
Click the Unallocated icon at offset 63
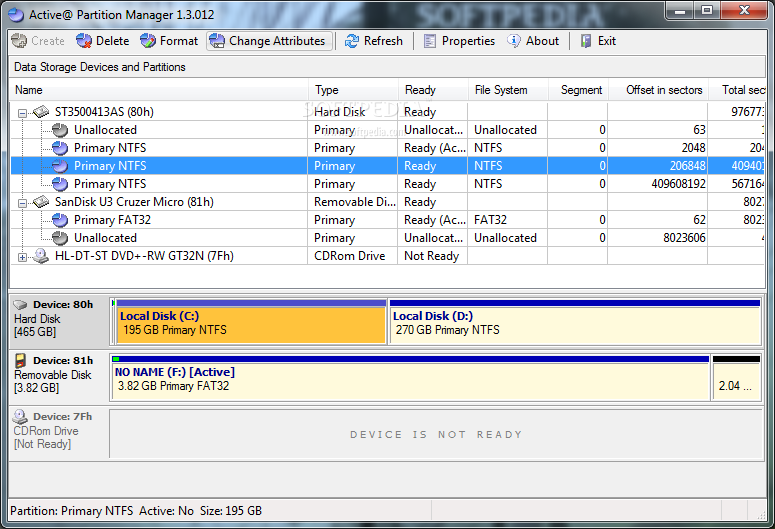60,130
